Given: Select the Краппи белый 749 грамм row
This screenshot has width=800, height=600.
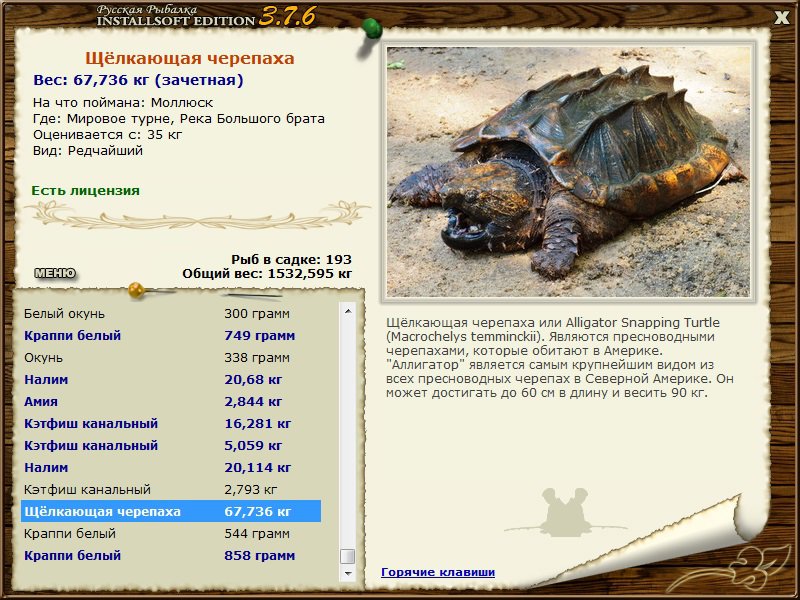Looking at the screenshot, I should (x=171, y=335).
